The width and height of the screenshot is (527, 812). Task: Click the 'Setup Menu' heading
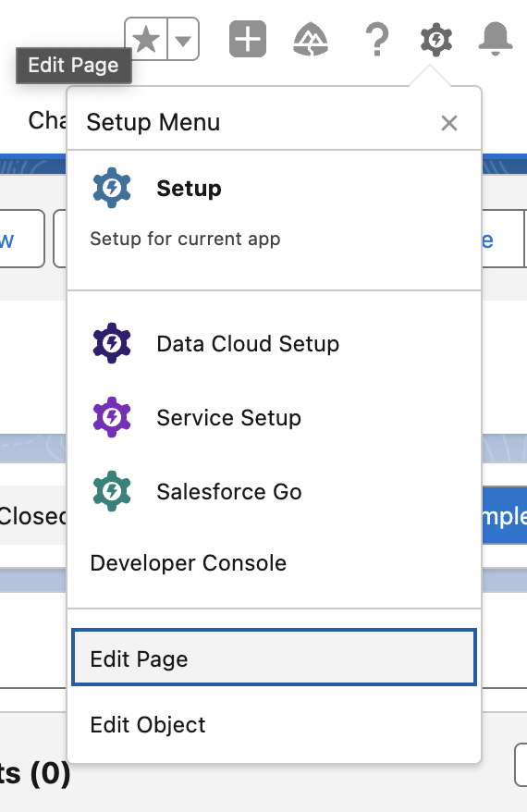153,123
